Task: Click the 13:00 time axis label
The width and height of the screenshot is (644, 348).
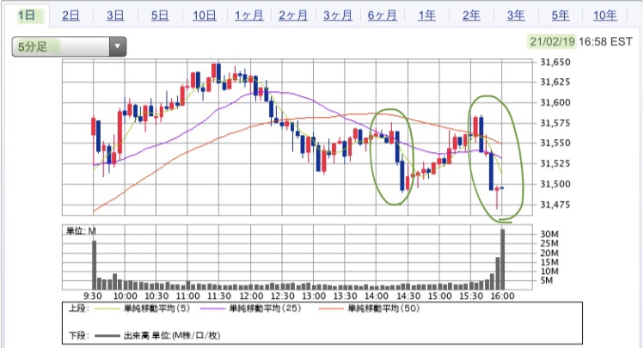Action: [314, 296]
